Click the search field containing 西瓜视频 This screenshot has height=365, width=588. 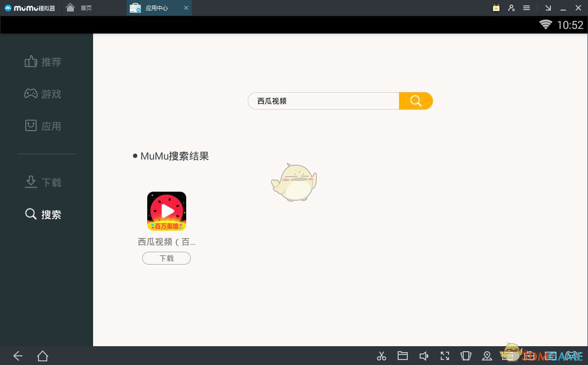pyautogui.click(x=323, y=101)
